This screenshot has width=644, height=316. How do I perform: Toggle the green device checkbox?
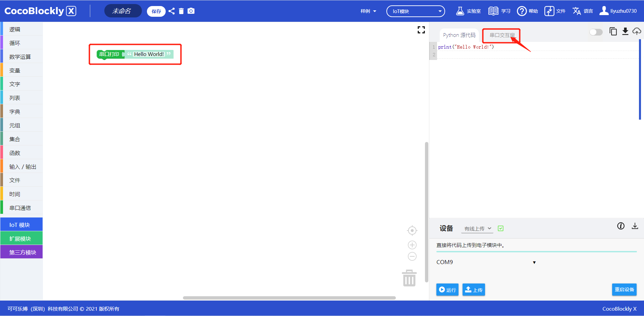click(500, 229)
